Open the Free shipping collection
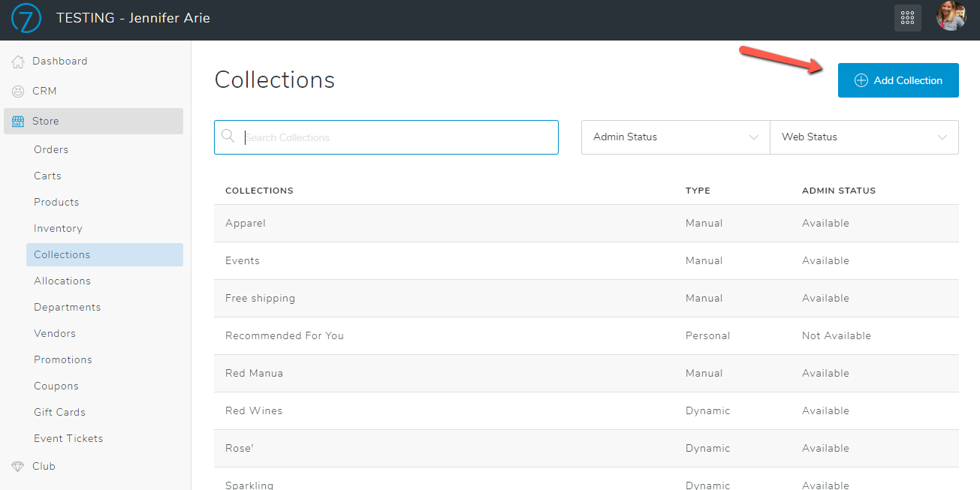This screenshot has width=980, height=490. click(x=586, y=298)
